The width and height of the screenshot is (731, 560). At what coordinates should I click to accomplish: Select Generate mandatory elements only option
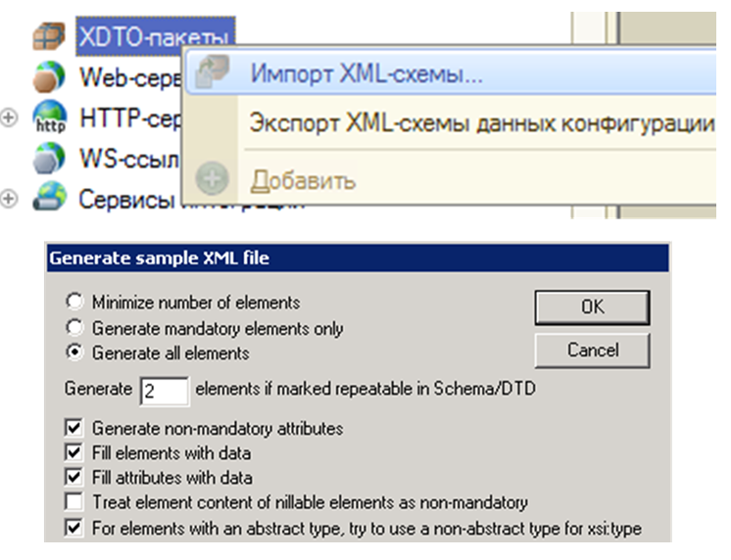pos(73,328)
